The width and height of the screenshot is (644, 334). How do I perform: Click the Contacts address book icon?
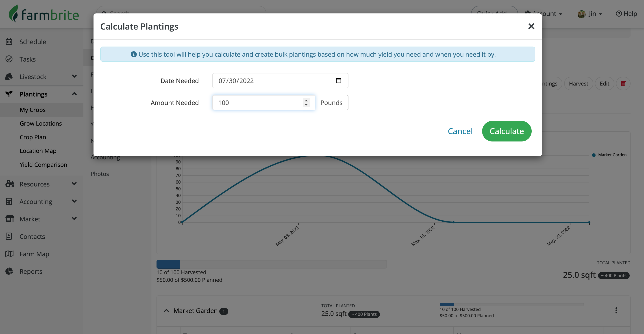coord(9,236)
